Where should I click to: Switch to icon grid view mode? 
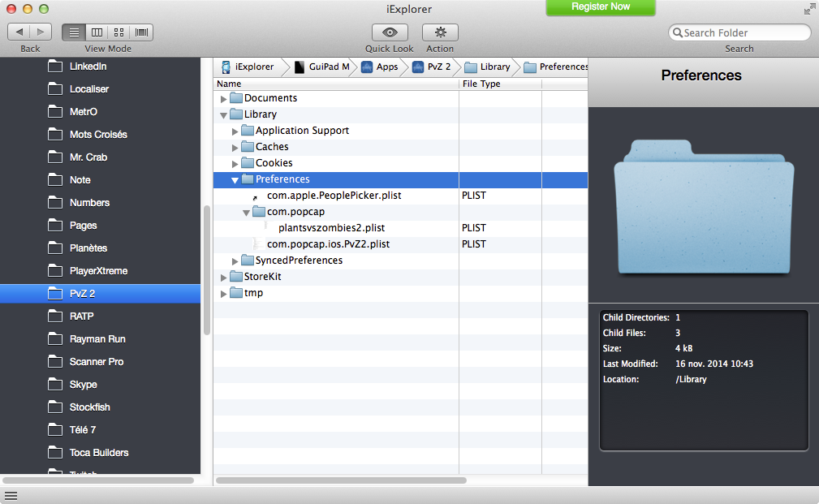click(x=119, y=32)
